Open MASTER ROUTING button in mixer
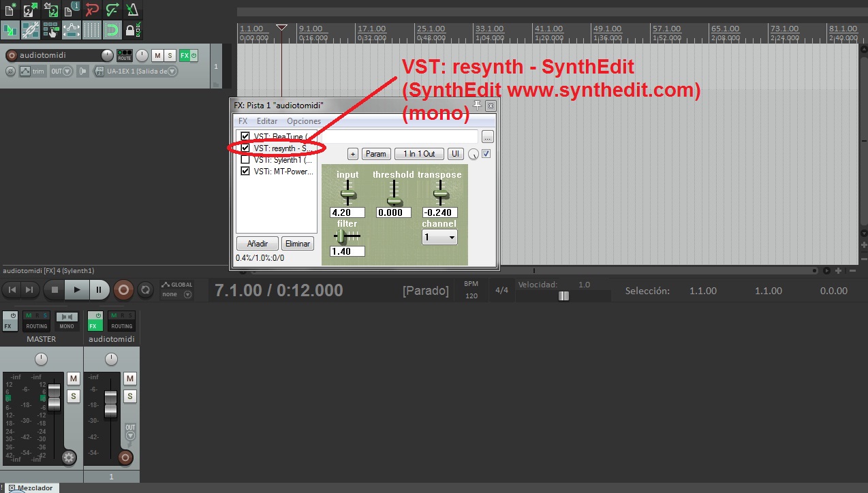The image size is (868, 493). [x=37, y=321]
